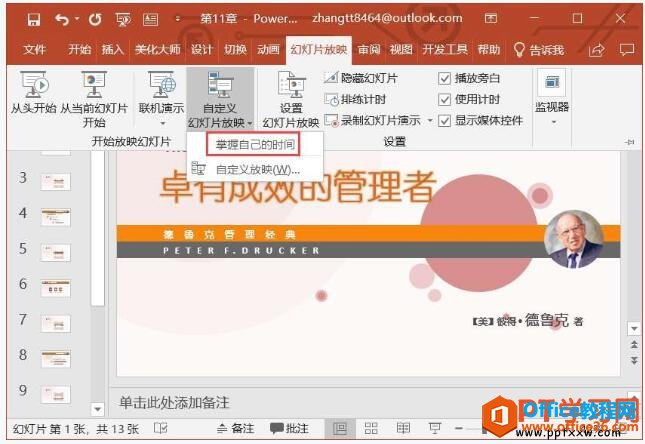Screen dimensions: 645x444
Task: Switch to Reading view
Action: [x=403, y=428]
